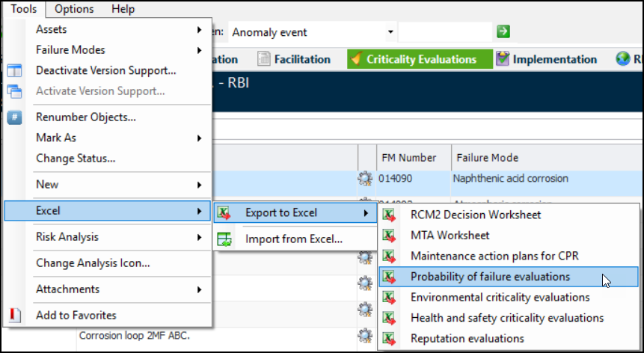Click the Renumber Objects hash icon
644x353 pixels.
[15, 117]
